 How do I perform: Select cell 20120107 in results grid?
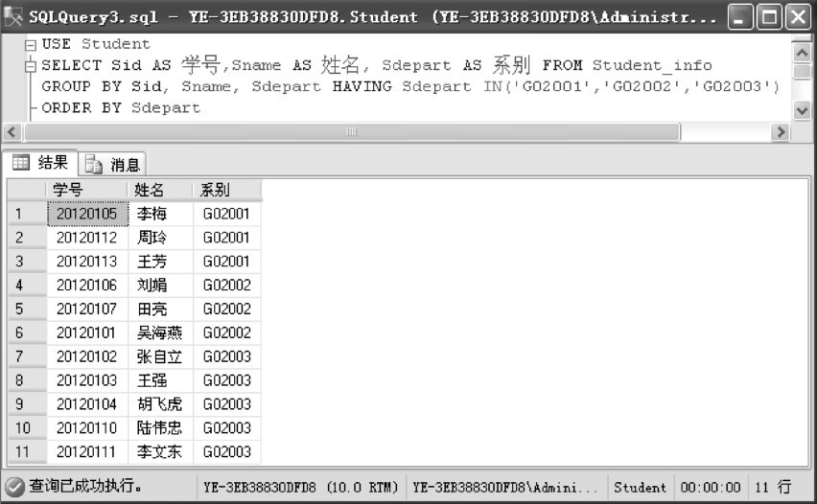(x=87, y=309)
